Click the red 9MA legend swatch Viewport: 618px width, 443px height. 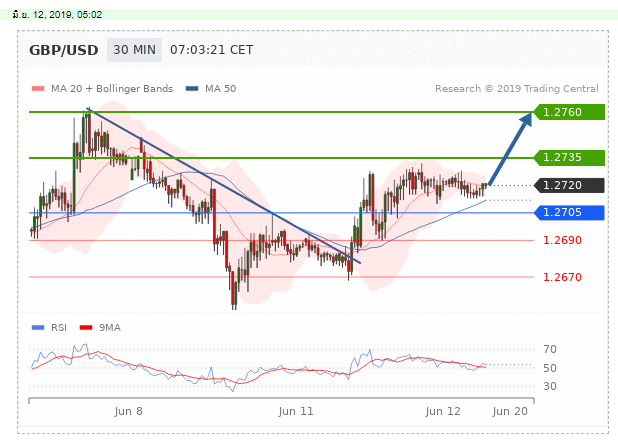coord(86,328)
